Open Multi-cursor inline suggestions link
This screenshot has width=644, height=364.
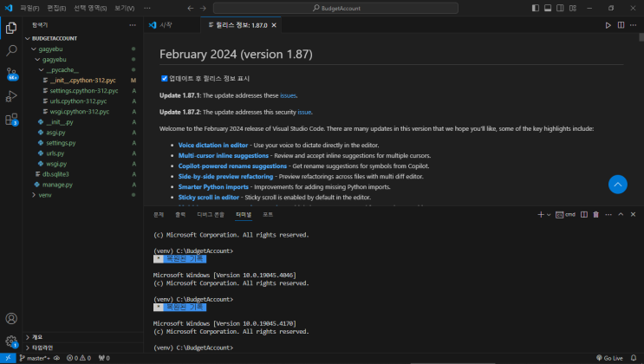tap(224, 156)
